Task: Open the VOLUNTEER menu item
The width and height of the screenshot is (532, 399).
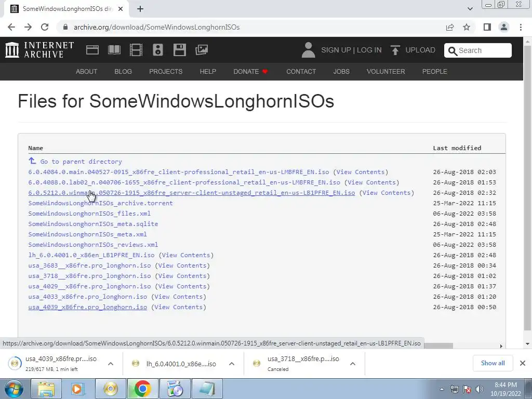Action: tap(386, 72)
